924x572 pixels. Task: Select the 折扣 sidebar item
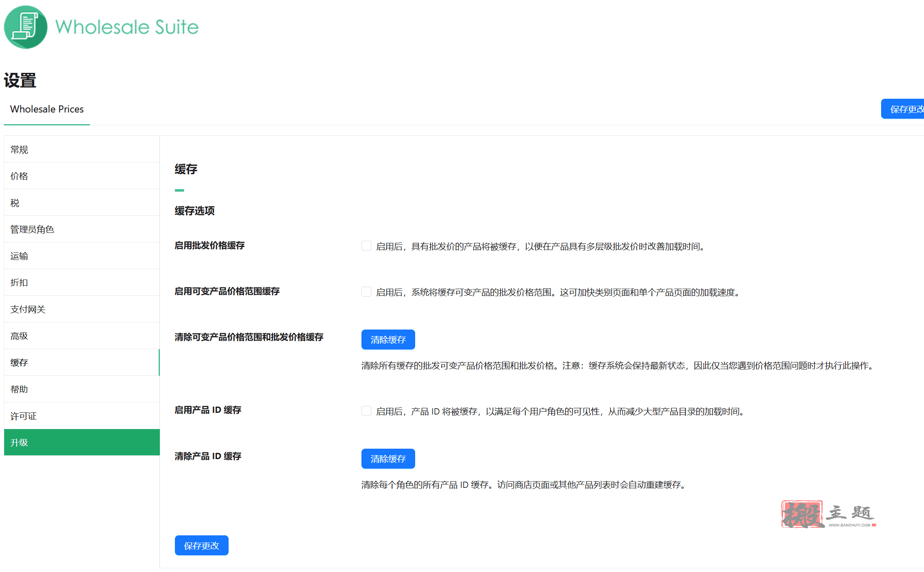[82, 282]
